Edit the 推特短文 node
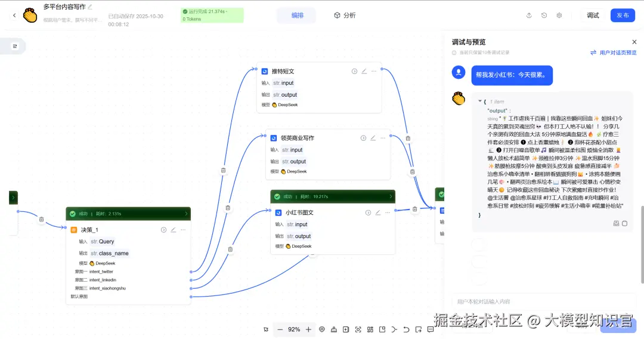 coord(364,72)
